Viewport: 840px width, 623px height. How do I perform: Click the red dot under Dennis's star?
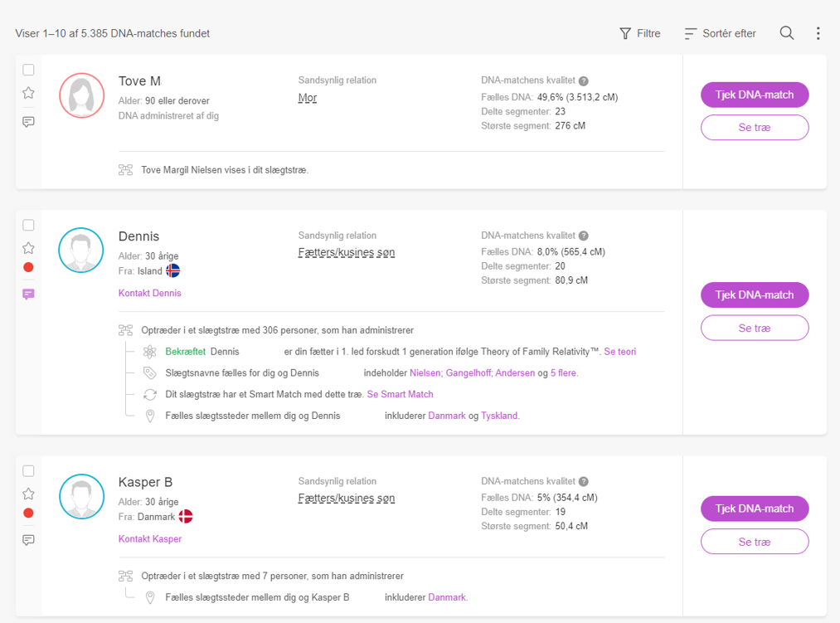pyautogui.click(x=28, y=267)
